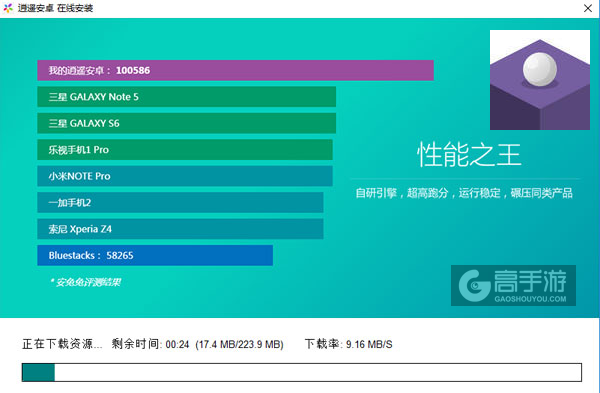Click the 安兔兔评测结果 footnote

[86, 282]
